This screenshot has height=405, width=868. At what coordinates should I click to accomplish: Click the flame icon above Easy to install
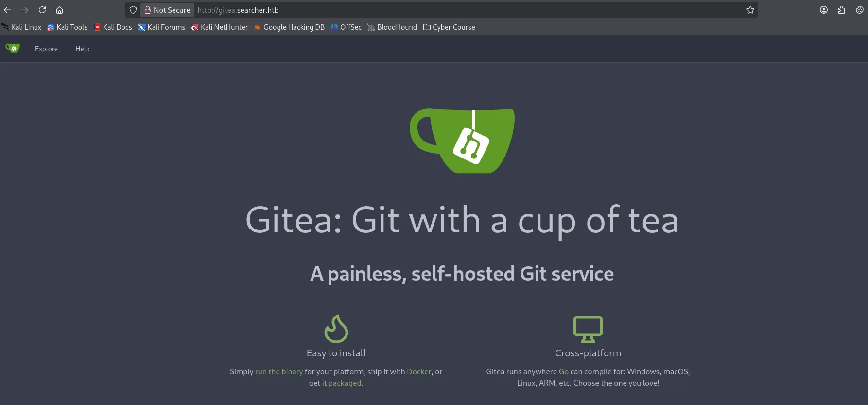point(336,329)
